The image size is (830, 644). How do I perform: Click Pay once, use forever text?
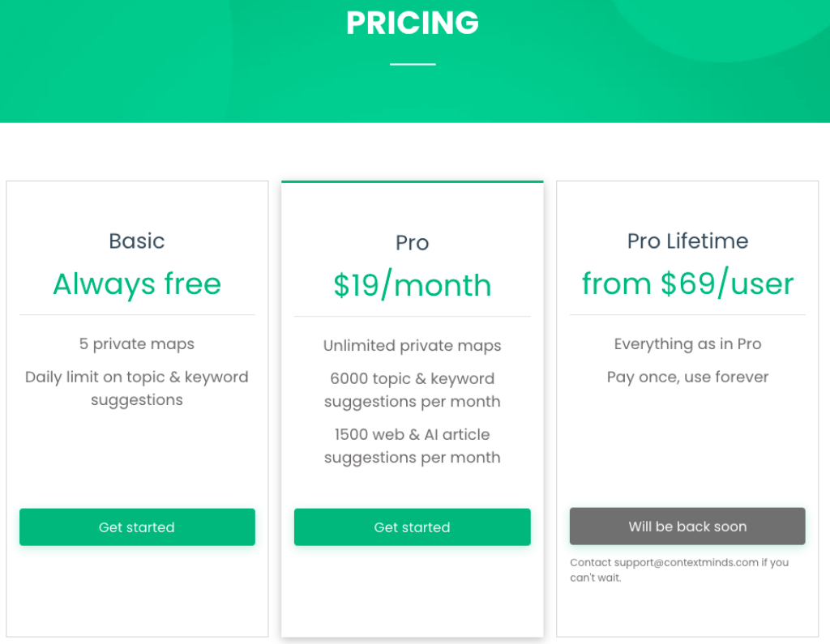[687, 377]
